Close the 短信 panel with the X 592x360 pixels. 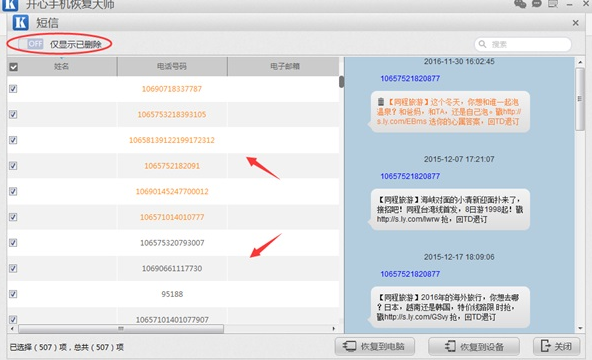[575, 23]
